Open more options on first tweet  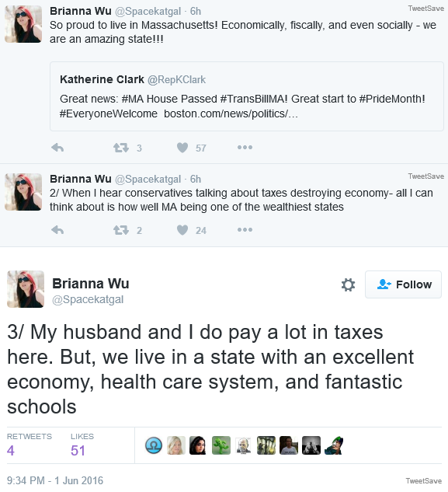245,147
